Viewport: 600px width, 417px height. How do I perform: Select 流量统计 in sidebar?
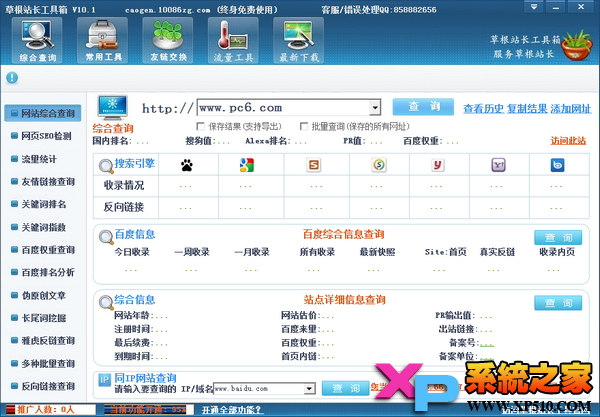34,159
